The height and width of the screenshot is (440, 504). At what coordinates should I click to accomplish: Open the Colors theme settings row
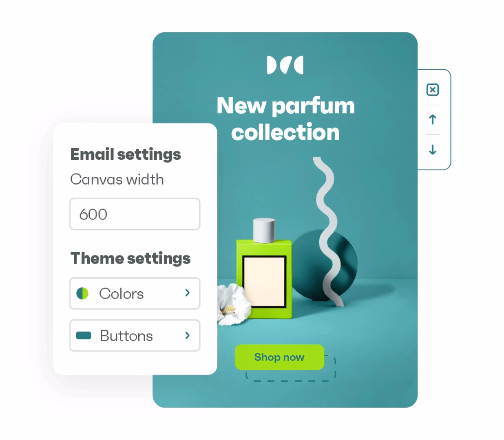[x=135, y=293]
